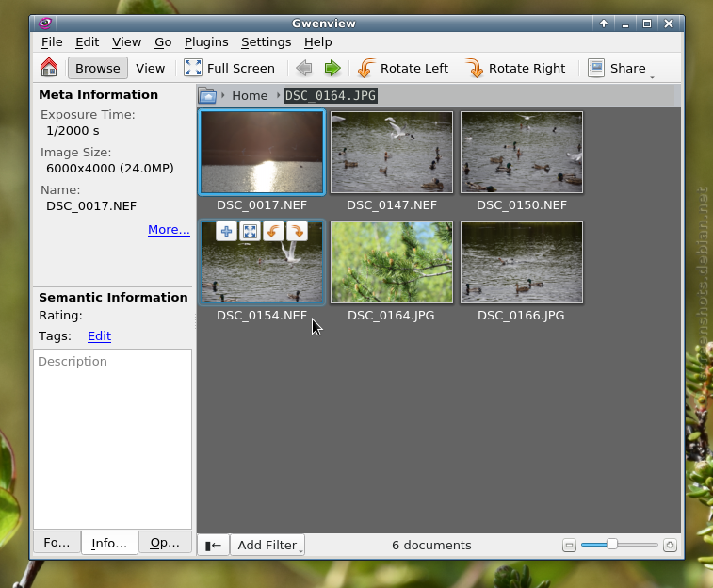This screenshot has width=713, height=588.
Task: Open the Edit menu
Action: pyautogui.click(x=87, y=42)
